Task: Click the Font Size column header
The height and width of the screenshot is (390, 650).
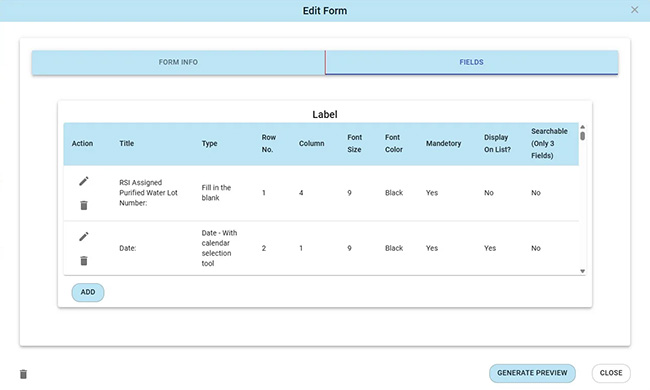Action: click(354, 143)
